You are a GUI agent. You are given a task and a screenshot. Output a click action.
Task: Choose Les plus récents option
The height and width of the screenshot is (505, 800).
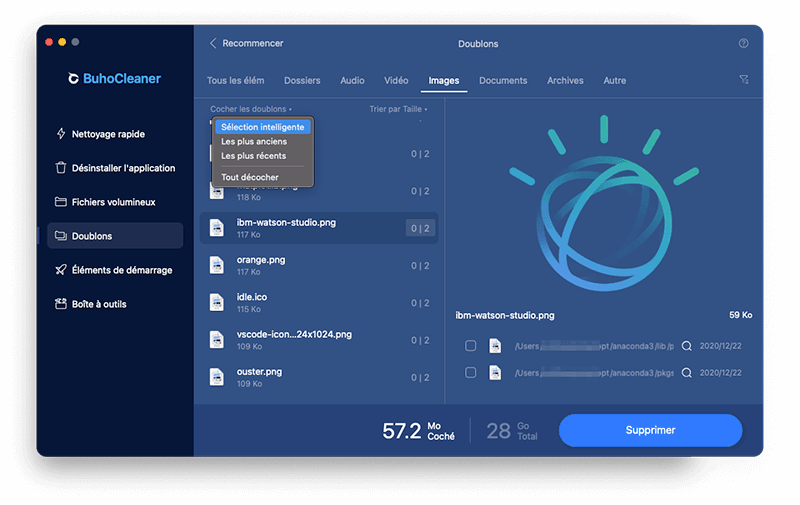click(253, 156)
